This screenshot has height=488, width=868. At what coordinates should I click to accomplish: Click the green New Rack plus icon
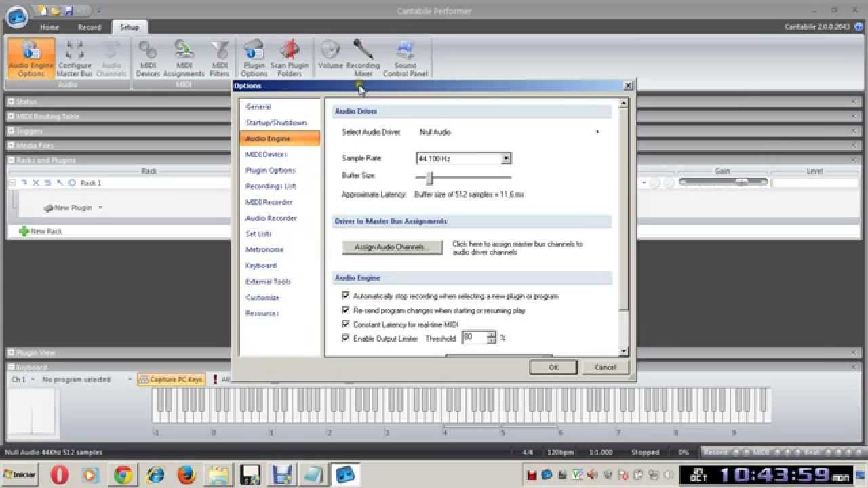click(24, 231)
